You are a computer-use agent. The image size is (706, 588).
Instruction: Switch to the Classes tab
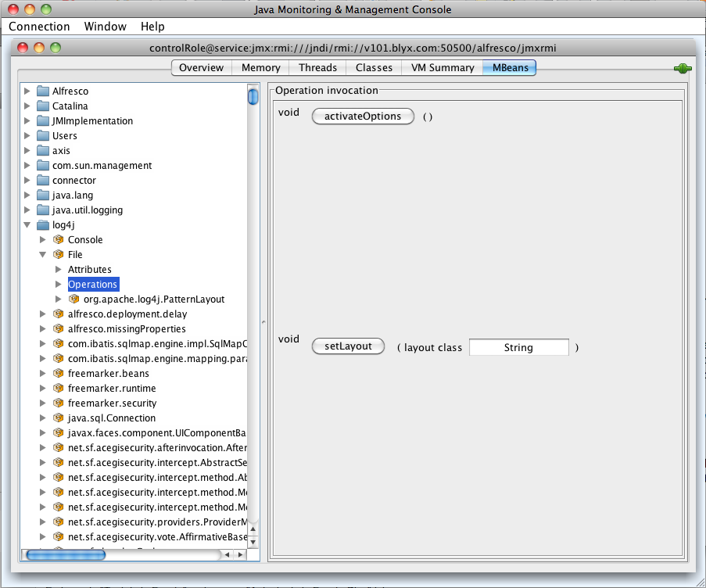374,67
